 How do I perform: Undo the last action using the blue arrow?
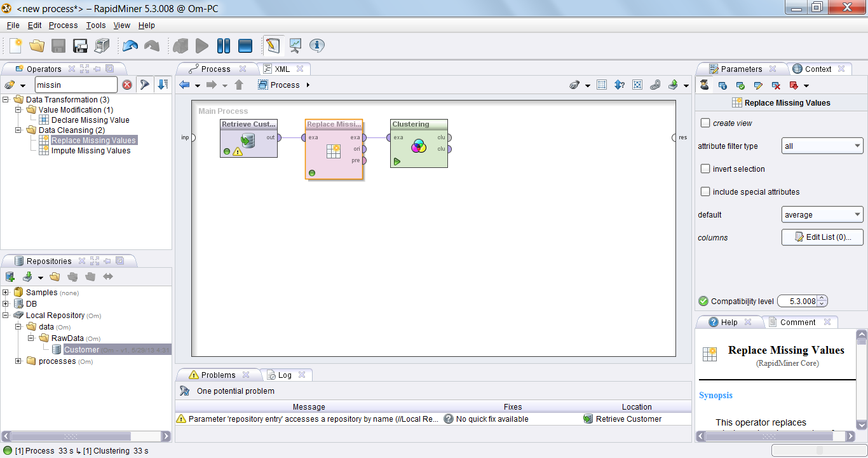[x=130, y=46]
